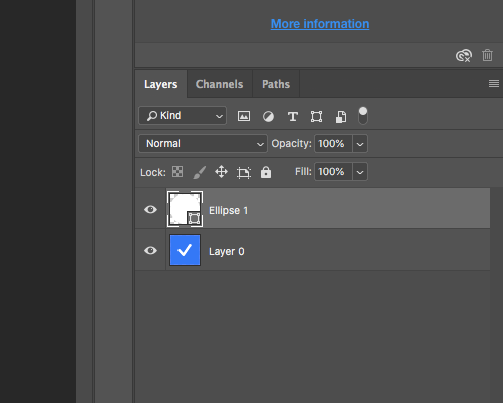Lock position move icon
Screen dimensions: 503x403
click(221, 172)
